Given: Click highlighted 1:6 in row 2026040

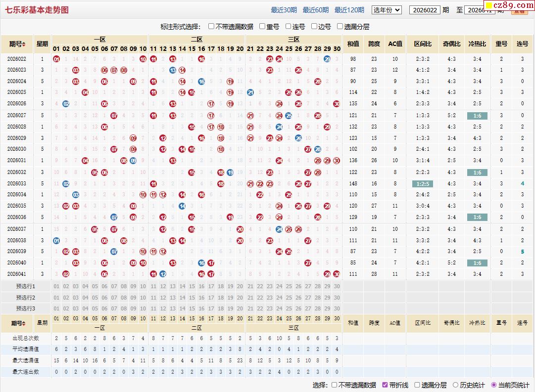Looking at the screenshot, I should click(477, 263).
